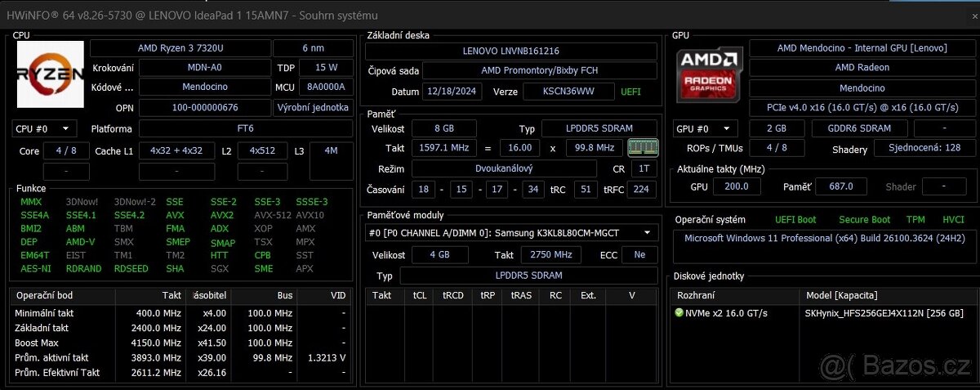This screenshot has width=980, height=390.
Task: Click the Výrobní jednotka button
Action: click(x=313, y=108)
